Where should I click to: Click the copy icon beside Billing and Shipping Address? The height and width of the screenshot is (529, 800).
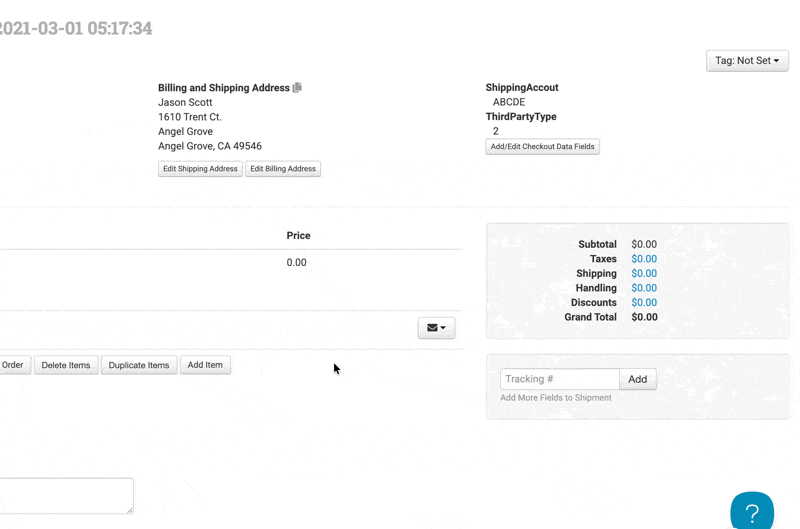pyautogui.click(x=297, y=88)
